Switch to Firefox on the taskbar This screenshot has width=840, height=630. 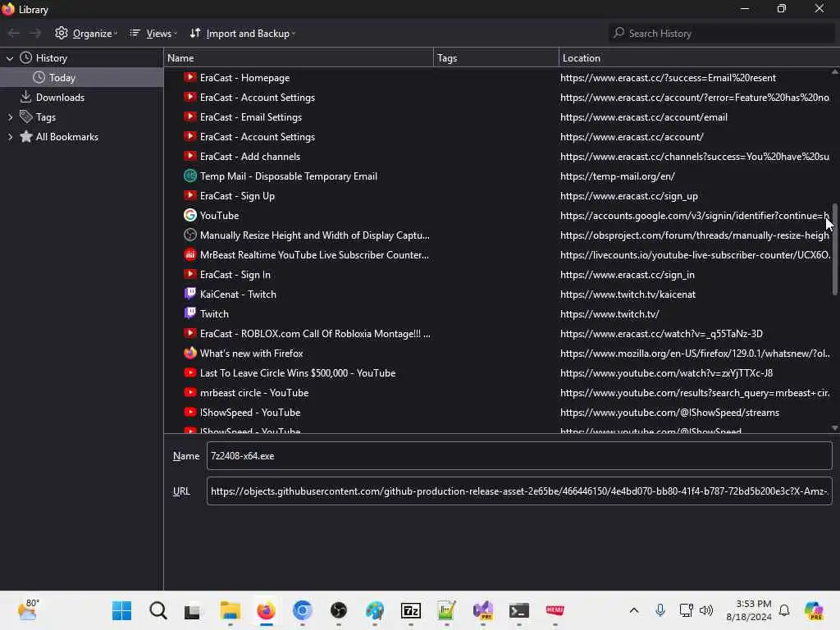(266, 610)
